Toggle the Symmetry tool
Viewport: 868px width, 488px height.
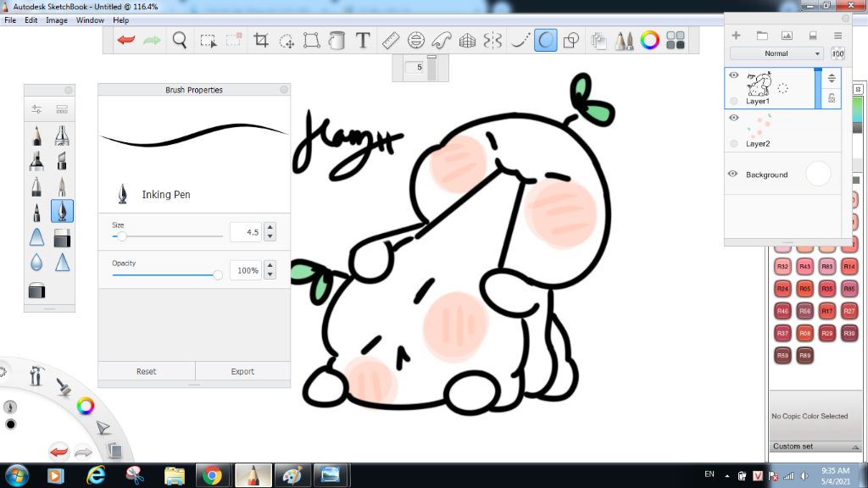pos(492,40)
